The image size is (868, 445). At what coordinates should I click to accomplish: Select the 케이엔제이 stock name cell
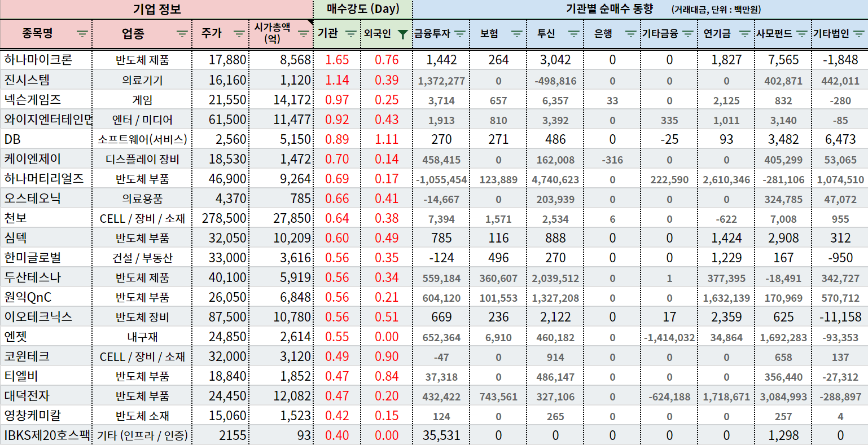(x=46, y=158)
